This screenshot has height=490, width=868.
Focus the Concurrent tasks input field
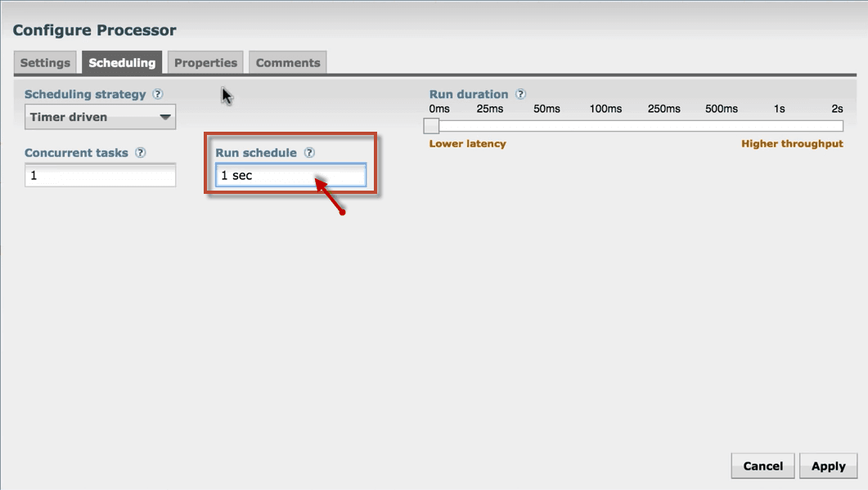coord(101,176)
